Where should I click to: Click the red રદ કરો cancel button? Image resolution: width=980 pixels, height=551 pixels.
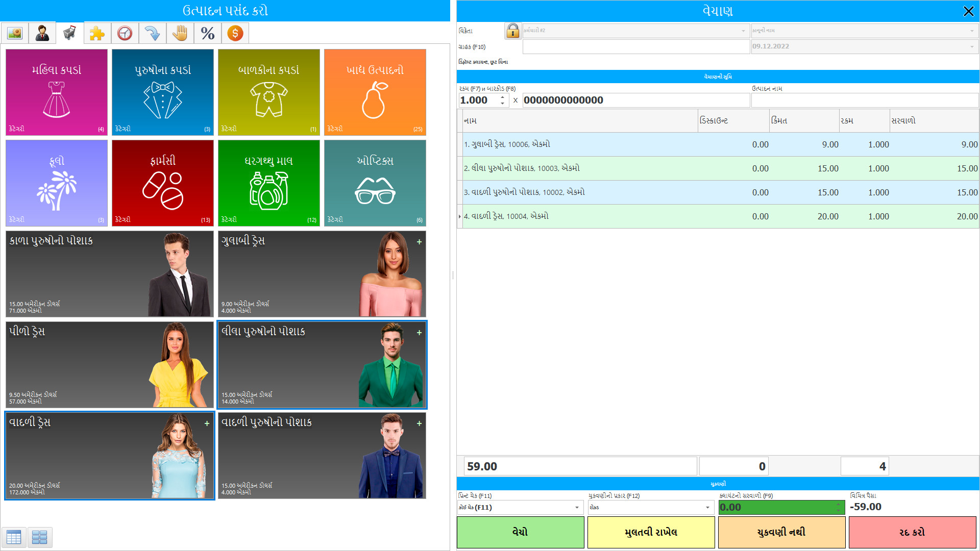point(912,532)
